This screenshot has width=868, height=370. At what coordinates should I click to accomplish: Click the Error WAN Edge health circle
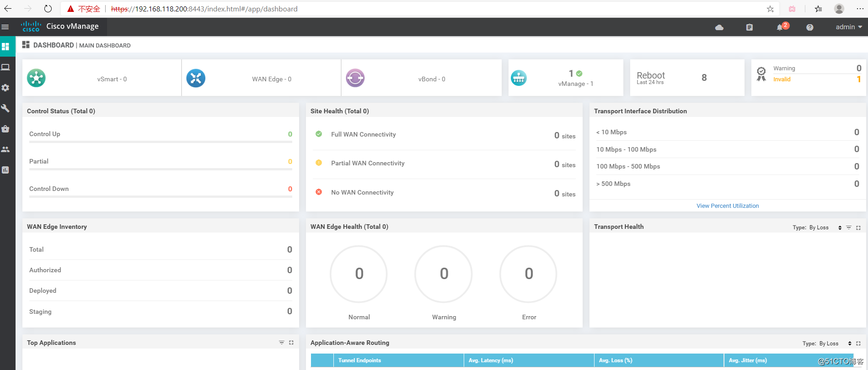tap(529, 274)
